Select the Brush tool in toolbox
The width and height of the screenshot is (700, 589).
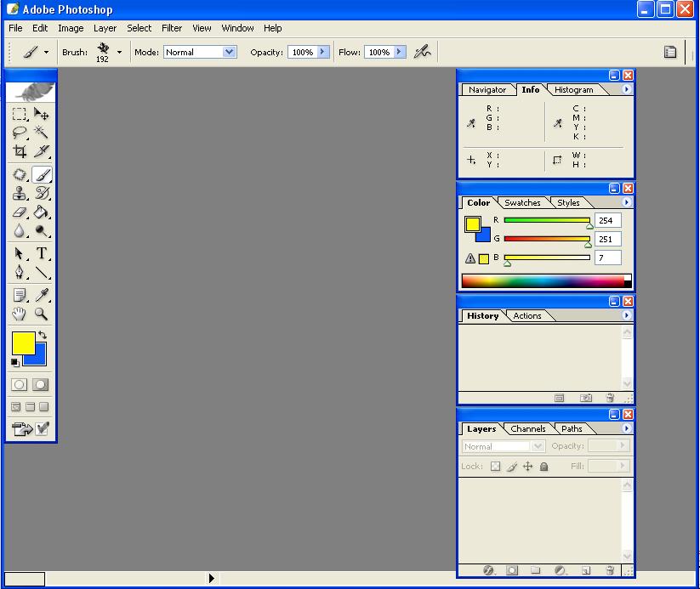(42, 174)
